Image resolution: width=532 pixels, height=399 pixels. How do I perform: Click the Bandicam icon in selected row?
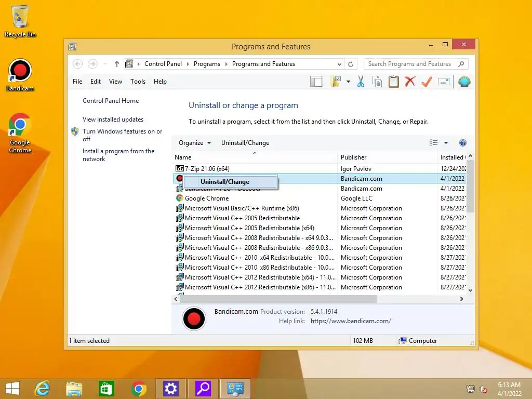point(179,178)
